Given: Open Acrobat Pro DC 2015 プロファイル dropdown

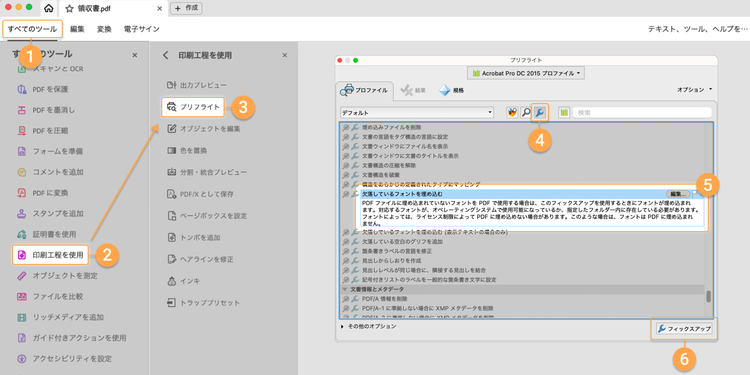Looking at the screenshot, I should click(526, 73).
